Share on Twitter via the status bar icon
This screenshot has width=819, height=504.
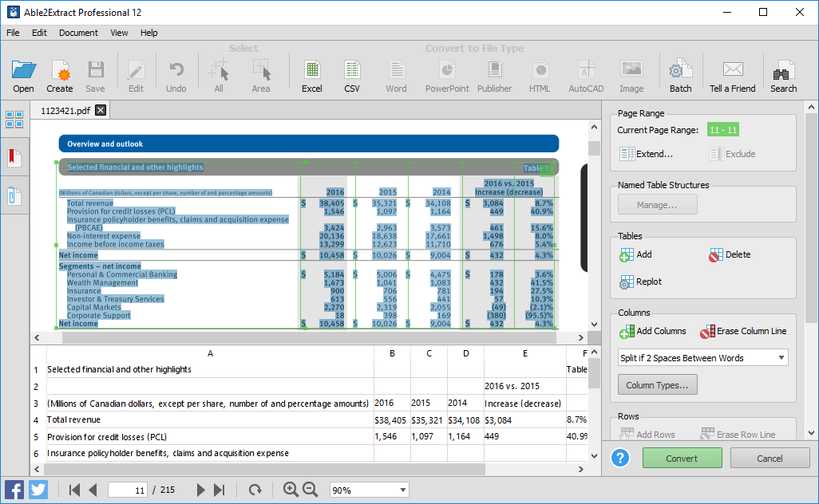click(x=38, y=490)
